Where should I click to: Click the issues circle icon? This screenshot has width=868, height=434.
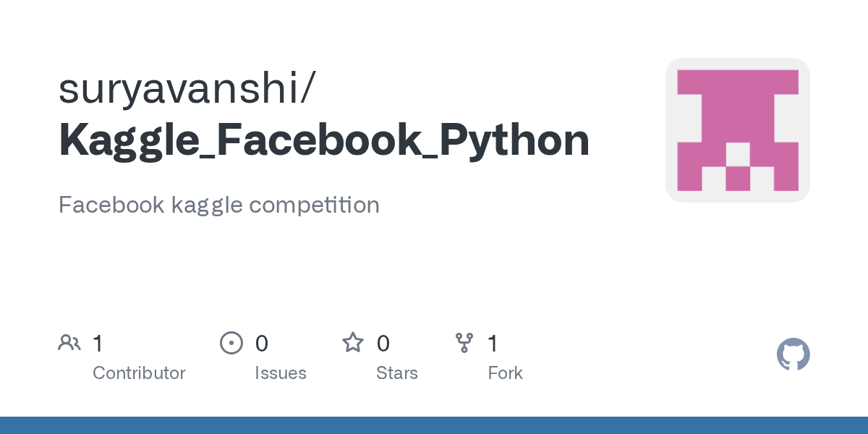[231, 343]
